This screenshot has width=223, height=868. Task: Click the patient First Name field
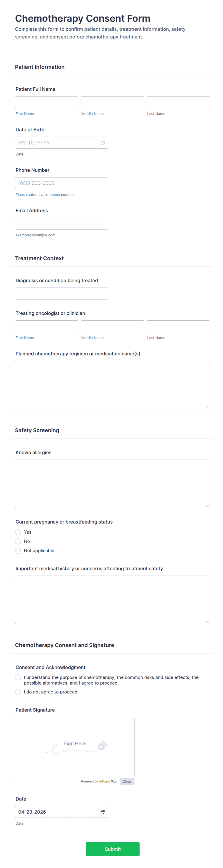tap(47, 102)
